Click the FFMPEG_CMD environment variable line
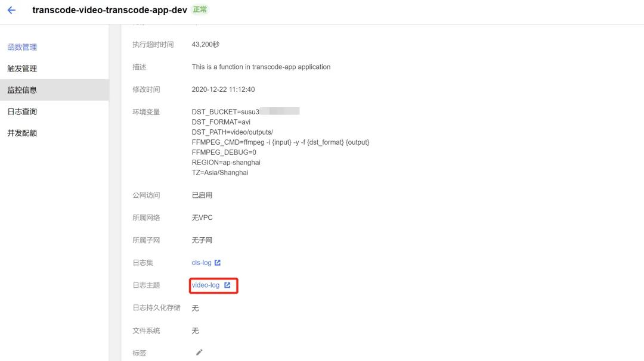 point(280,142)
